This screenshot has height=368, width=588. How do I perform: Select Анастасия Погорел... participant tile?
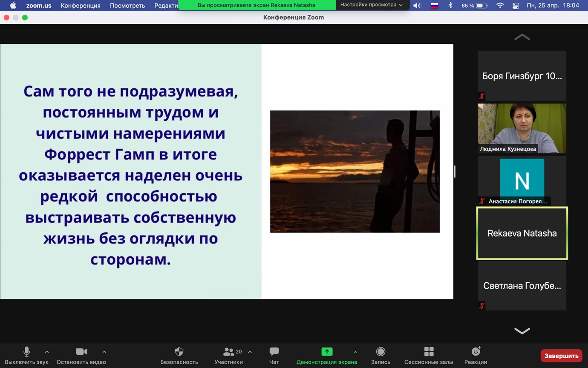(522, 181)
